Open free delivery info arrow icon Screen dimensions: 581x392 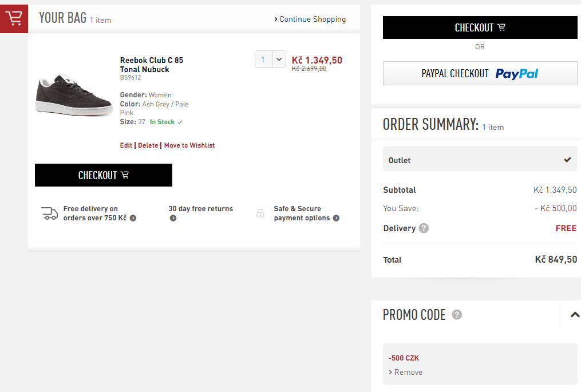133,218
